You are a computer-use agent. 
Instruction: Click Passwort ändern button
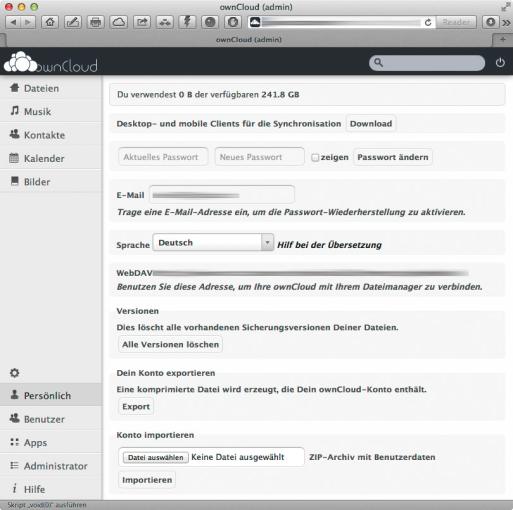[x=393, y=157]
